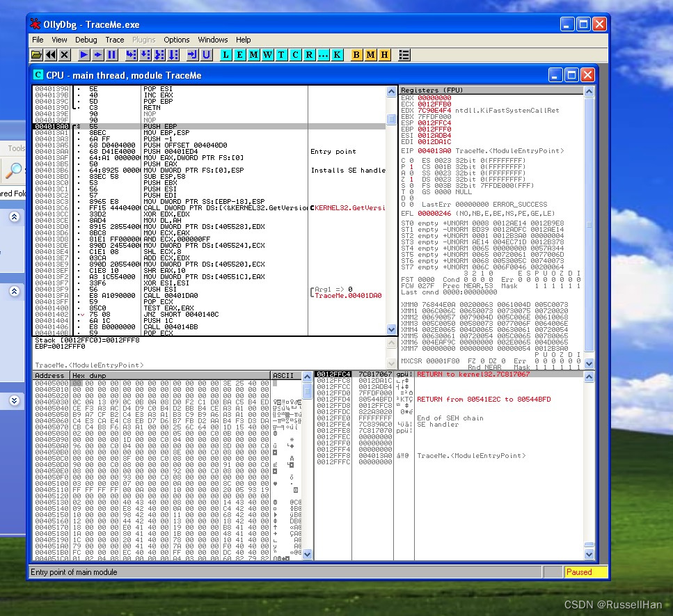The height and width of the screenshot is (616, 673).
Task: Run the program with the play icon
Action: point(84,55)
